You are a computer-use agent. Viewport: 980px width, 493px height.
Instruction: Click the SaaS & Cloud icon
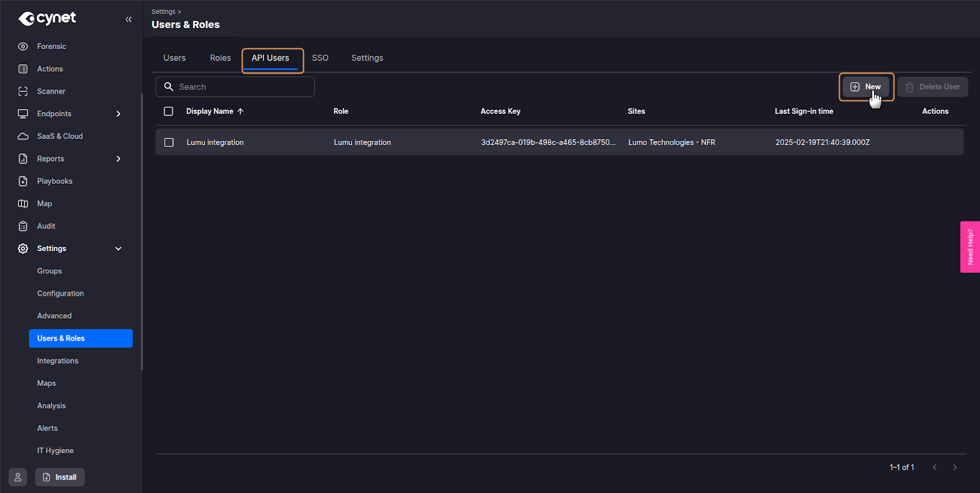coord(23,136)
